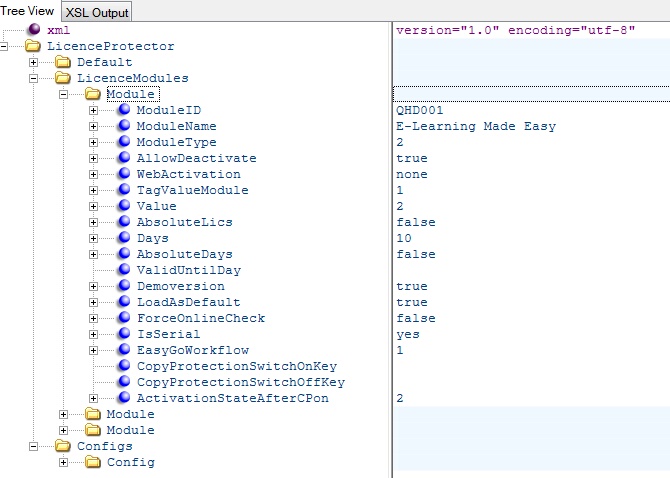
Task: Select the EasyGoWorkflow tree item
Action: [192, 350]
